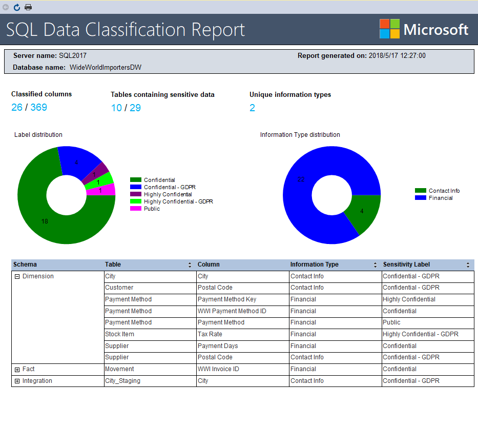Click the Highly Confidential - GDPR lime swatch
The height and width of the screenshot is (448, 478).
pyautogui.click(x=136, y=201)
